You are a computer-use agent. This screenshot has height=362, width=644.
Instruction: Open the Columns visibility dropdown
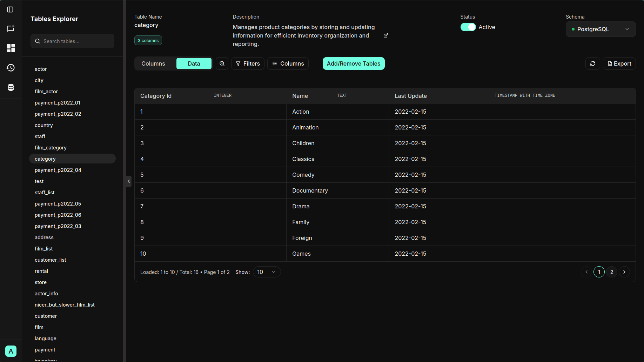point(288,63)
